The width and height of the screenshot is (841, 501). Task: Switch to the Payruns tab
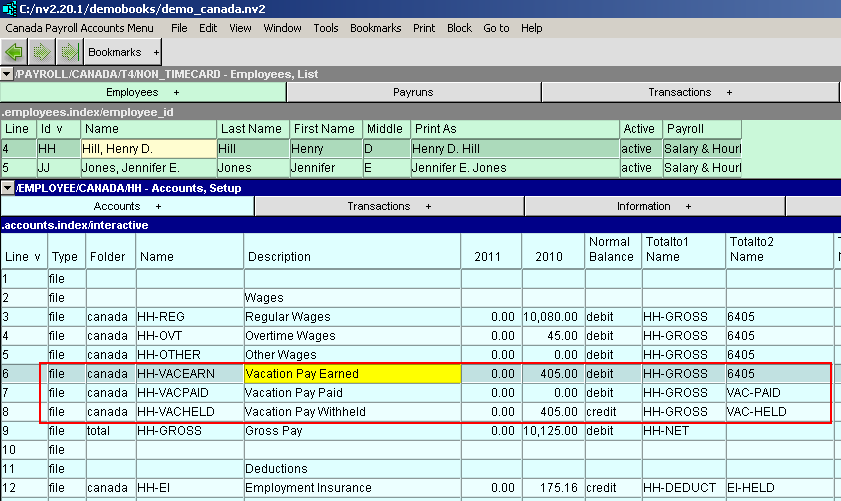pos(413,92)
